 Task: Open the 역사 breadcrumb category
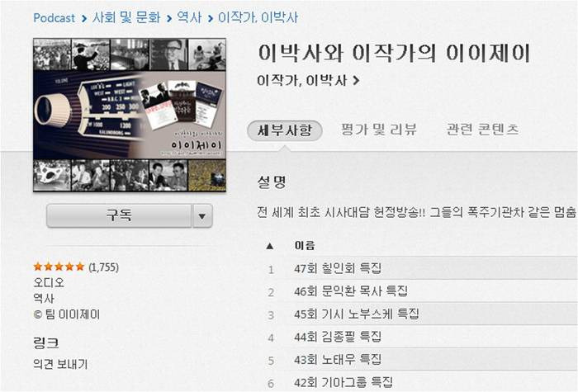189,17
